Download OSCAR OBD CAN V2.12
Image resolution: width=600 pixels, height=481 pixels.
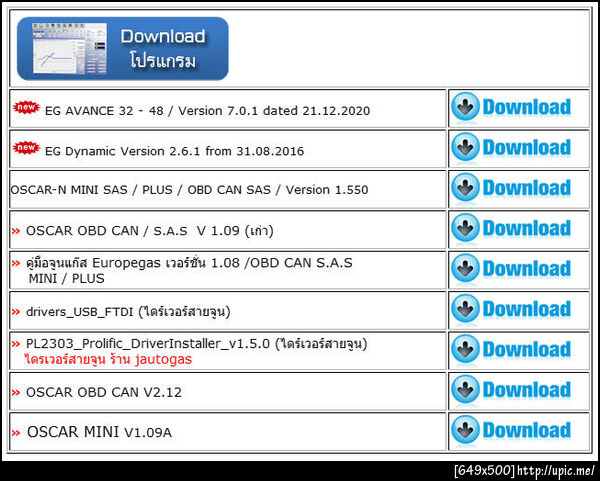(x=511, y=390)
